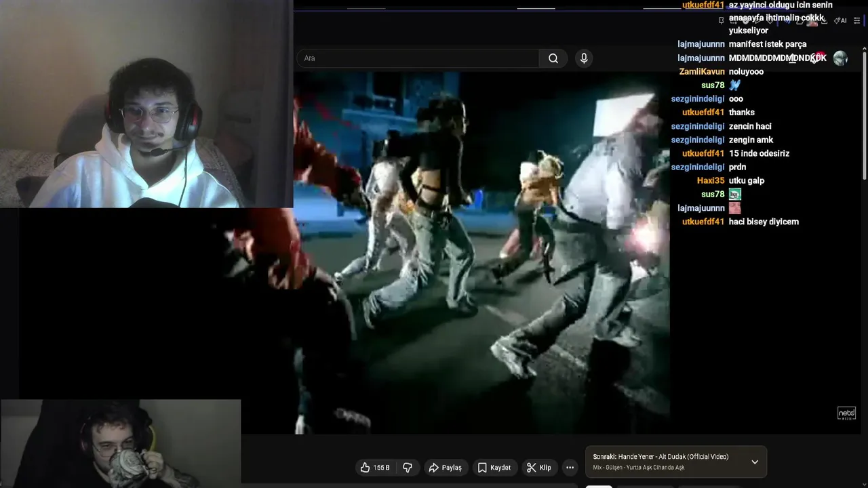Image resolution: width=868 pixels, height=488 pixels.
Task: Select chat message 'manifest istek parça'
Action: (x=768, y=44)
